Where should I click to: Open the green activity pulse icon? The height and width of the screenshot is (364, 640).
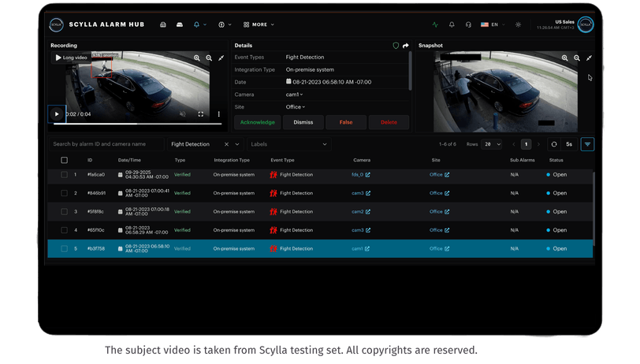[435, 24]
